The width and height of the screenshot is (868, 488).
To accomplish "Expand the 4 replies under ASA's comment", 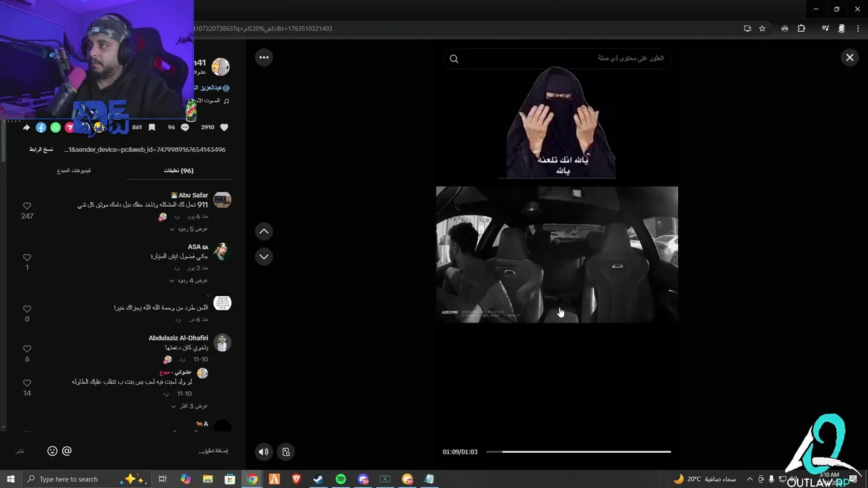I will [189, 280].
